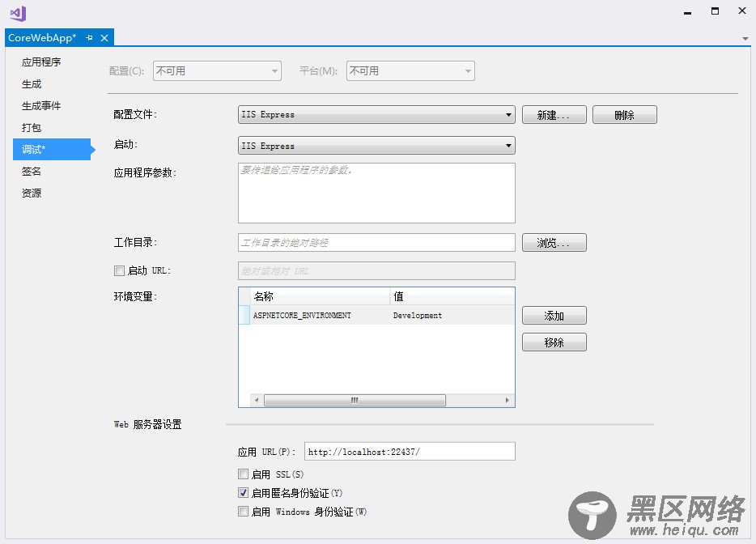Image resolution: width=756 pixels, height=544 pixels.
Task: Select the 生成 settings page
Action: pos(32,84)
